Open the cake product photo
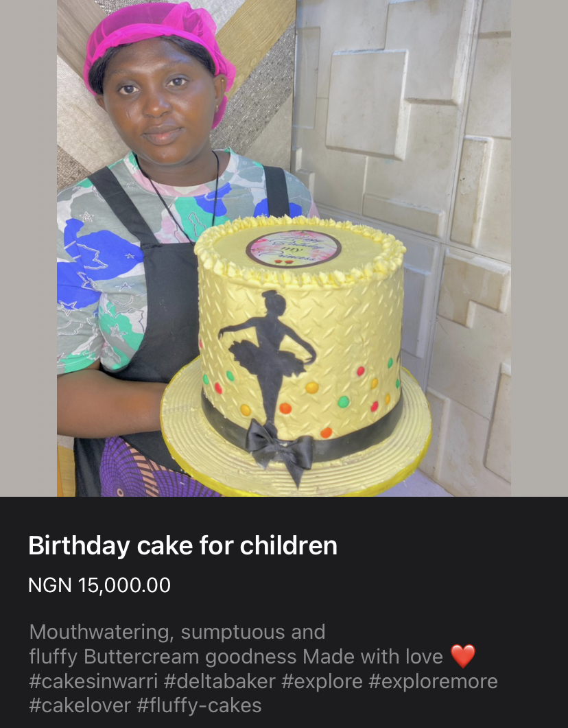Viewport: 568px width, 728px height. [283, 247]
